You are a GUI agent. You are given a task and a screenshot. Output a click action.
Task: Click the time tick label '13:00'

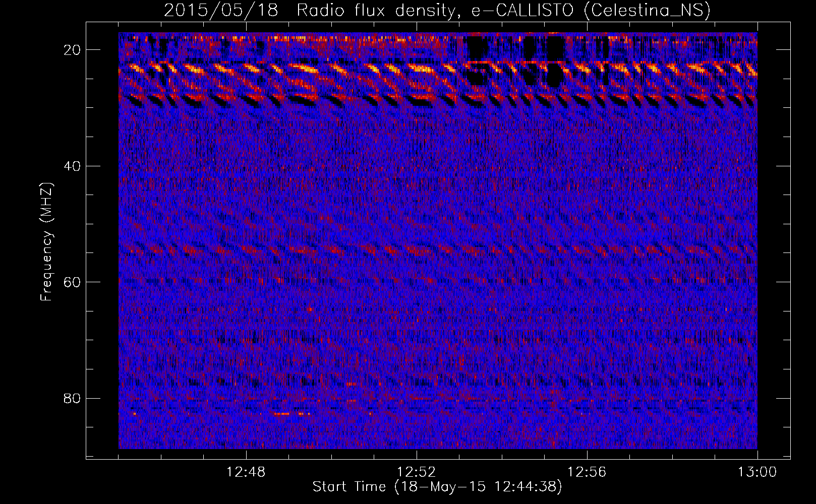757,472
